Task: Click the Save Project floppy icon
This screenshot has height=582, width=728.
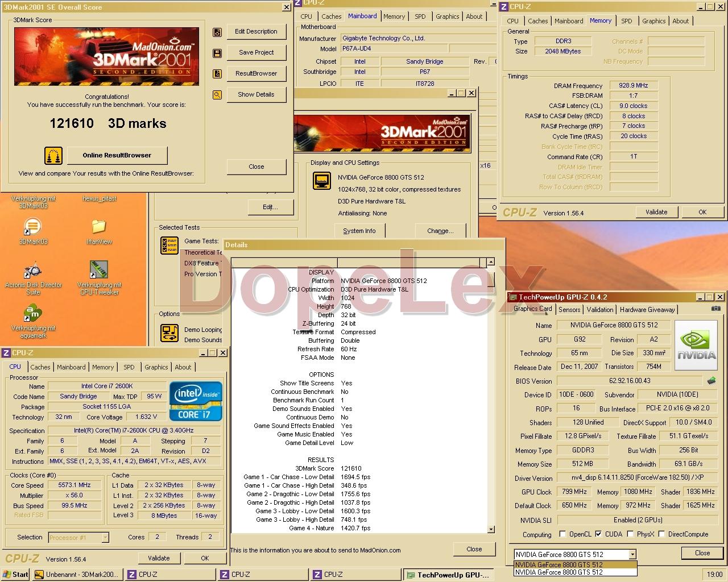Action: [x=217, y=53]
